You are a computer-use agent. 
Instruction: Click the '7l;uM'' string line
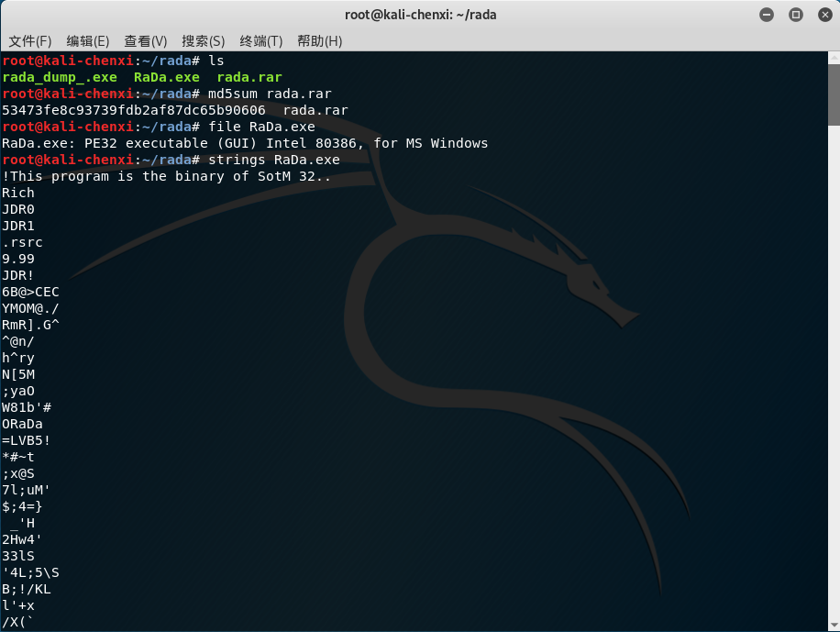[27, 491]
